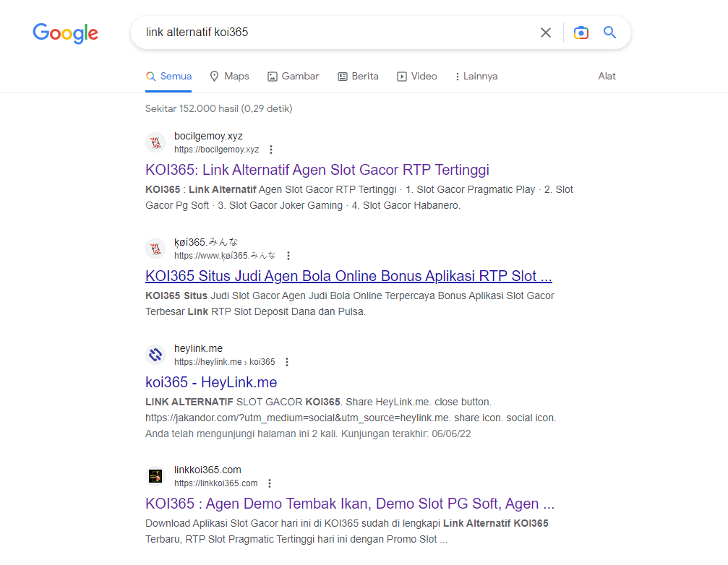Open KOI365 Link Alternatif Agen Slot result
This screenshot has width=728, height=565.
click(x=317, y=170)
